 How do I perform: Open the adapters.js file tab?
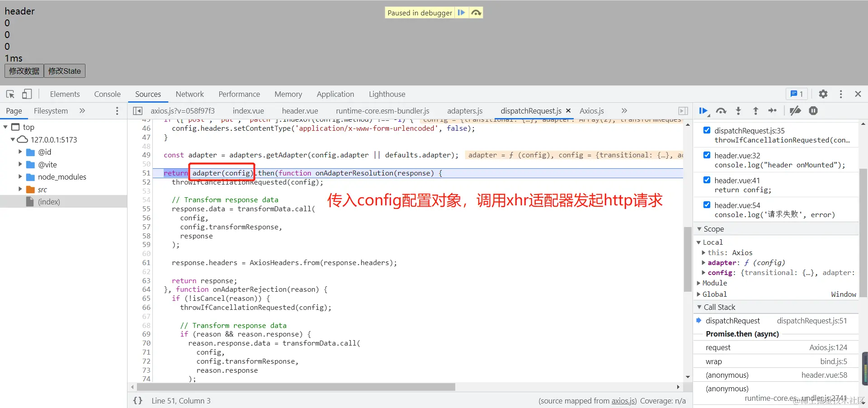[x=465, y=111]
